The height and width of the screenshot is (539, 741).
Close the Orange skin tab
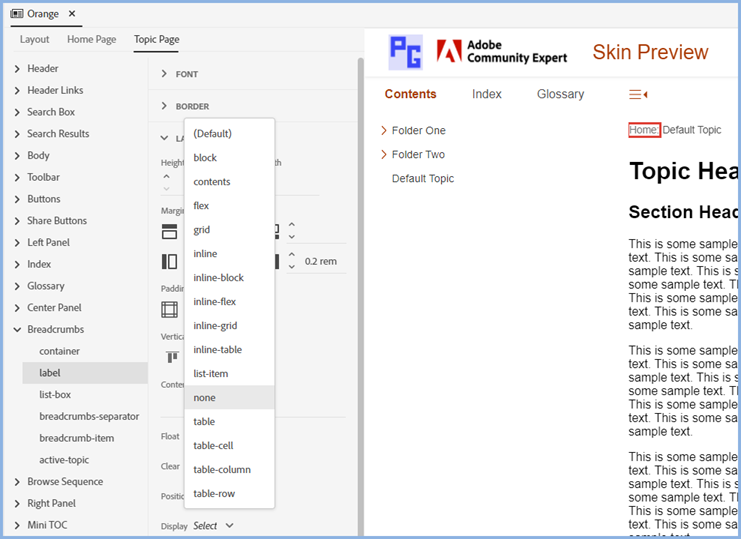72,14
